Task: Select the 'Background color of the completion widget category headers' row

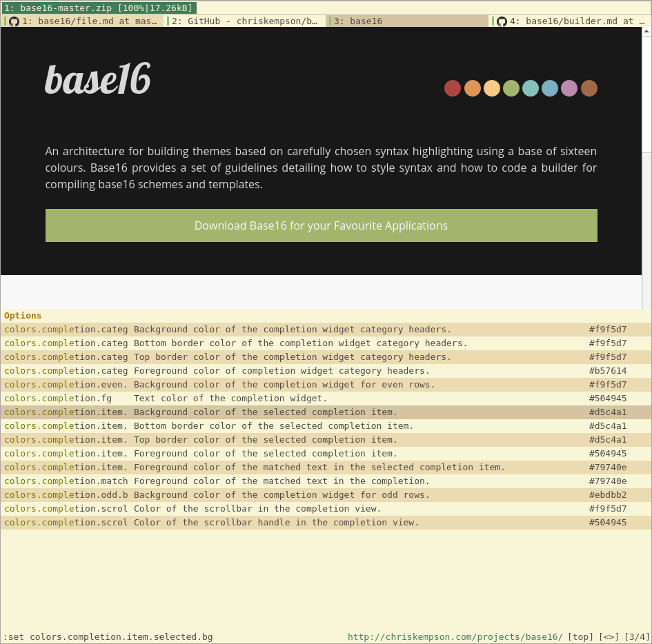Action: click(326, 330)
